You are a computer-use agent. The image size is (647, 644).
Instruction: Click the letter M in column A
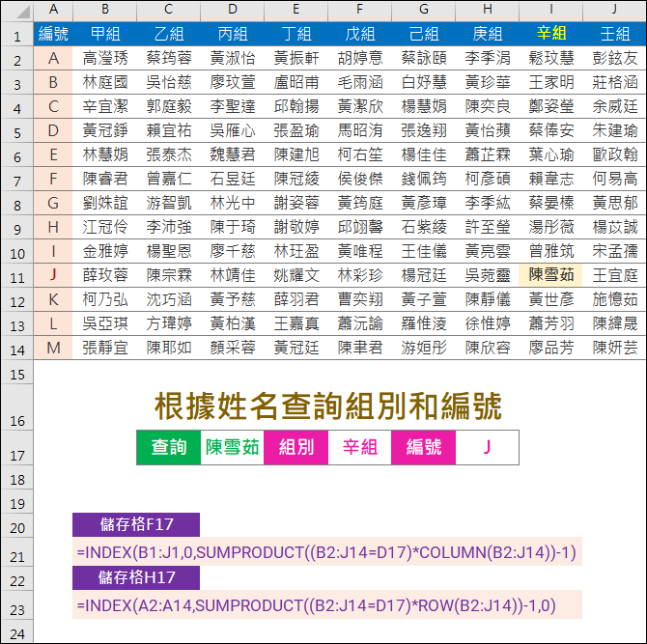point(53,348)
